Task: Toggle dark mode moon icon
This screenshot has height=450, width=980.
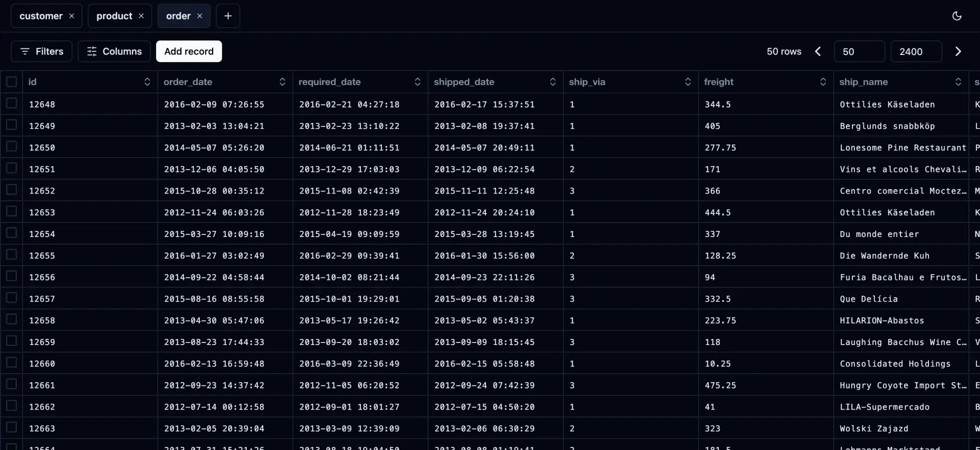Action: [x=956, y=16]
